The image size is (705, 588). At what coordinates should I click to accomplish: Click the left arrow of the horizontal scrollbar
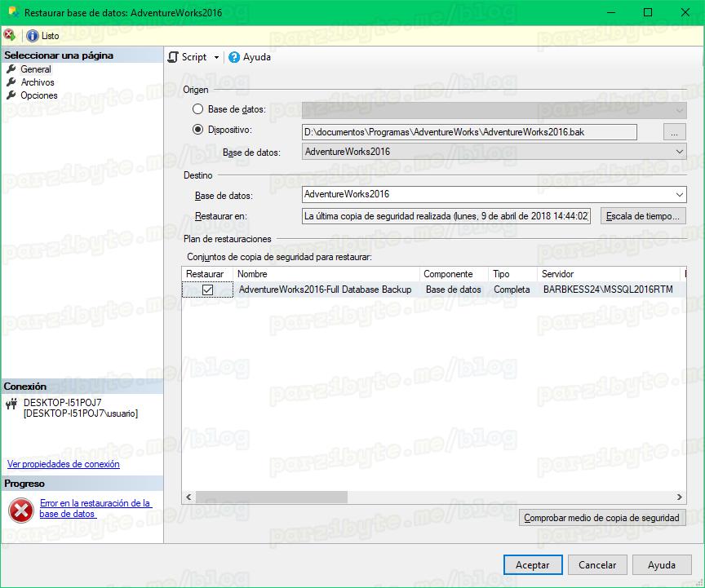pyautogui.click(x=188, y=497)
